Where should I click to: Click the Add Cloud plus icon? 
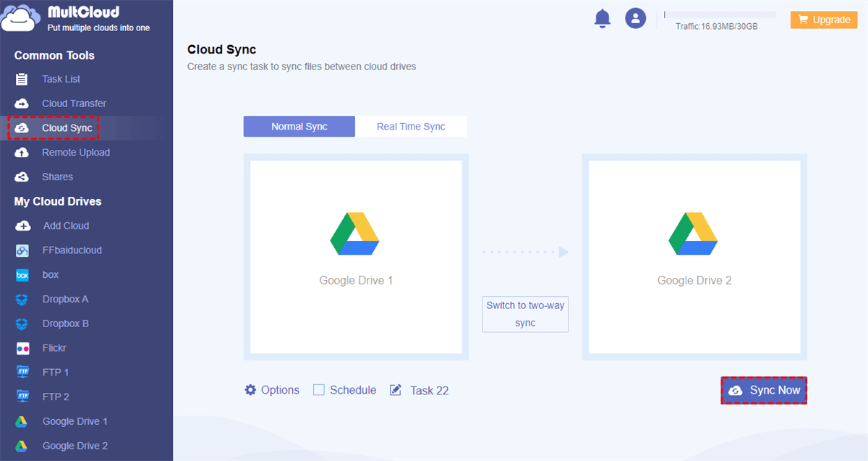pyautogui.click(x=22, y=226)
